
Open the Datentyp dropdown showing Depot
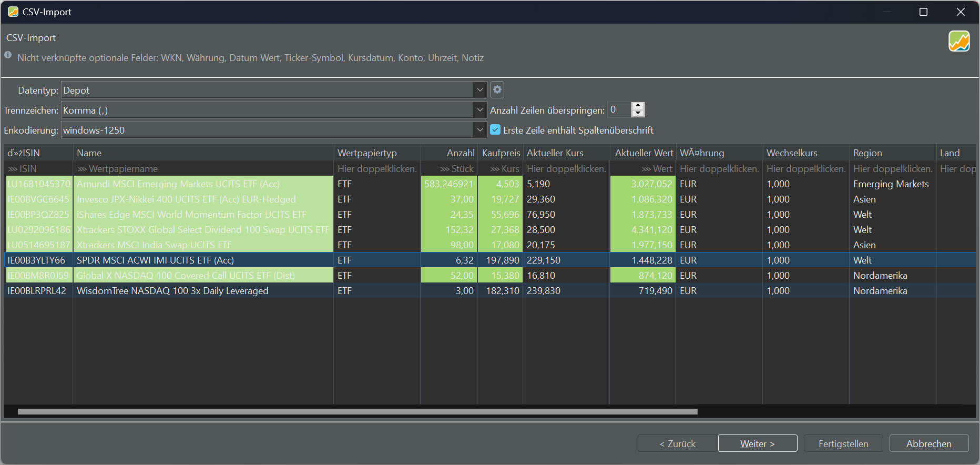tap(274, 90)
